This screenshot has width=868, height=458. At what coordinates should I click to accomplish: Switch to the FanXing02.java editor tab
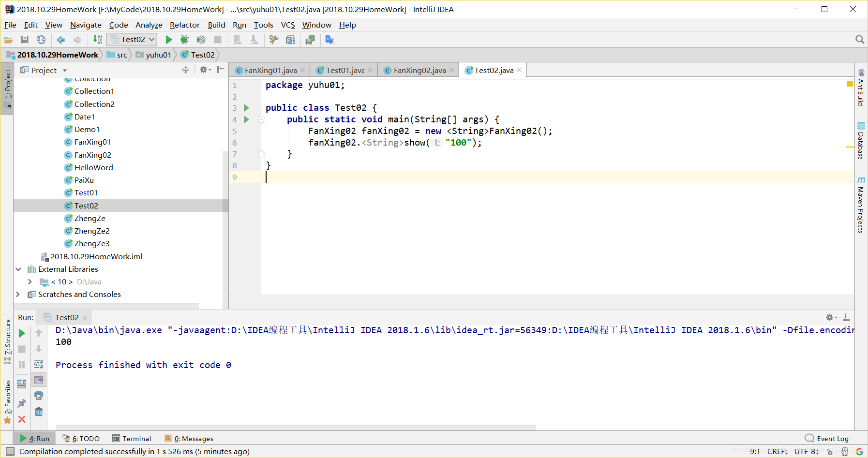419,70
